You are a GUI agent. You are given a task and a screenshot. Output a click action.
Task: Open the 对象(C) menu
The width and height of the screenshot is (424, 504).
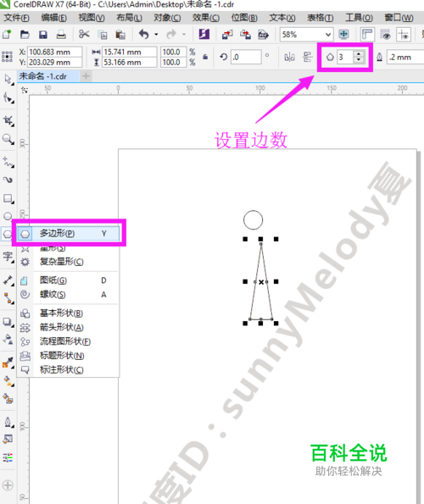[167, 18]
